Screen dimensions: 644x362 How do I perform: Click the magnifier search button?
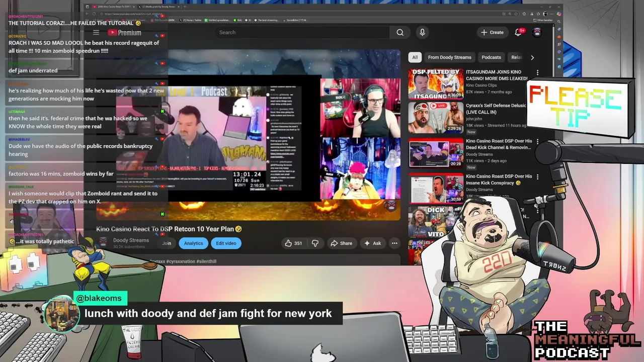[400, 33]
